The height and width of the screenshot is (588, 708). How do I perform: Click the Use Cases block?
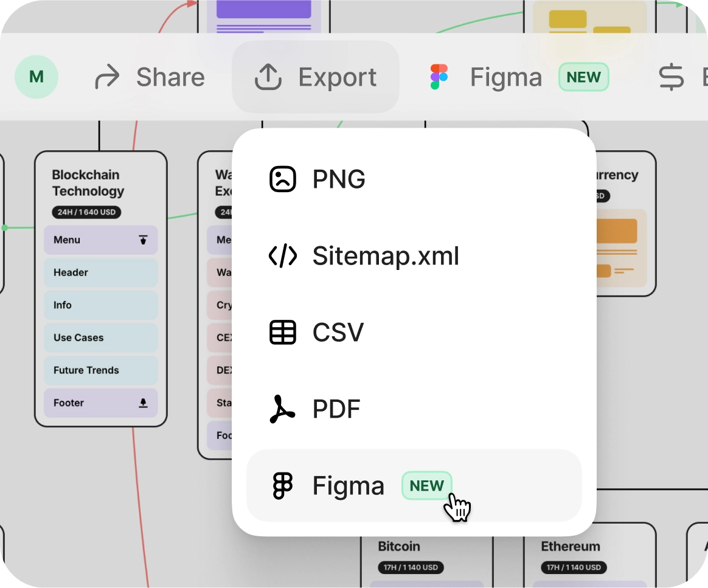pyautogui.click(x=100, y=337)
